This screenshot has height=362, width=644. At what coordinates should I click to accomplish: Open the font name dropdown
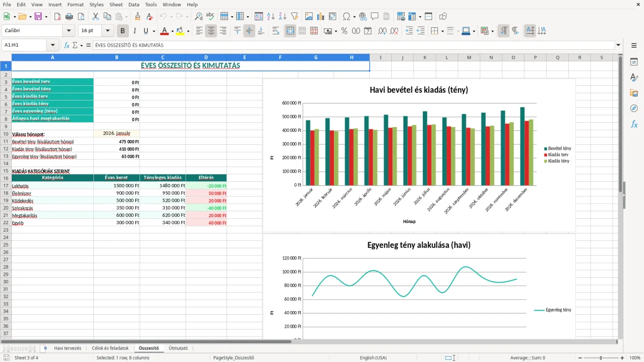[68, 31]
